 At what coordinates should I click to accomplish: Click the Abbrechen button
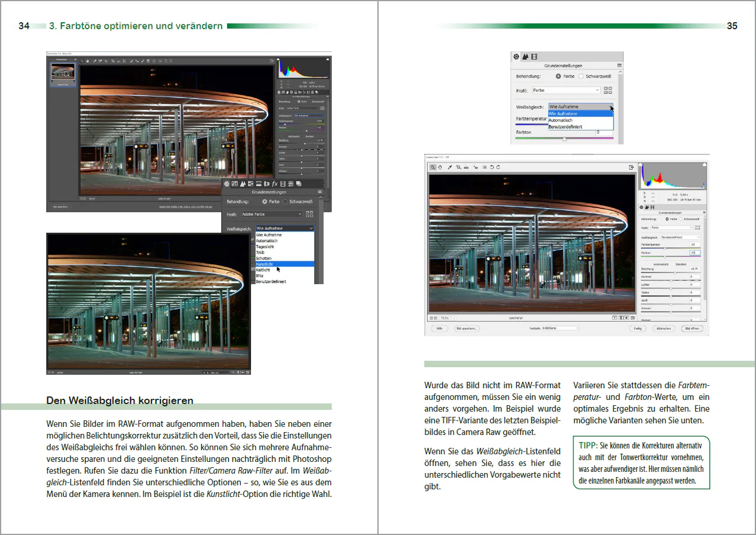pyautogui.click(x=663, y=329)
